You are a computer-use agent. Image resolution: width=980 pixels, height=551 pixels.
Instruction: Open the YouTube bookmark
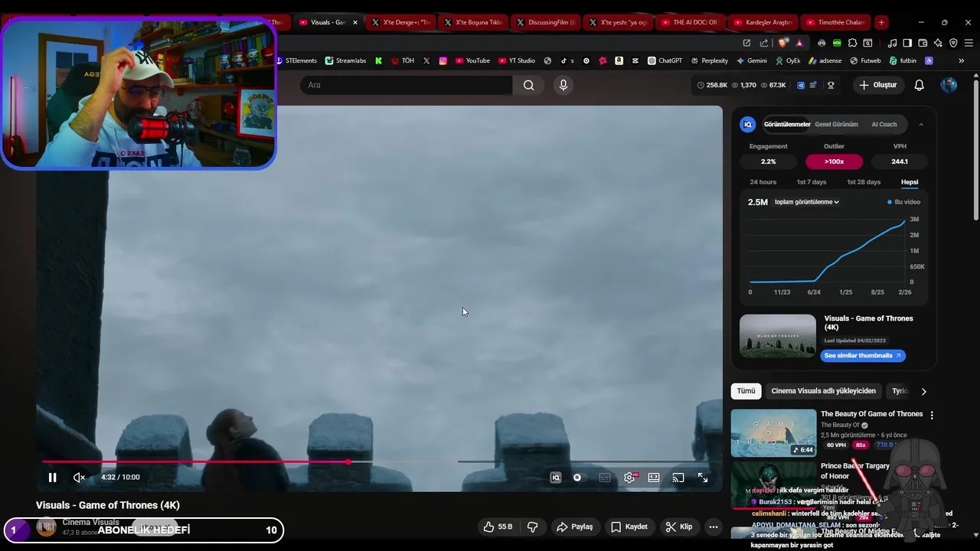[x=472, y=60]
